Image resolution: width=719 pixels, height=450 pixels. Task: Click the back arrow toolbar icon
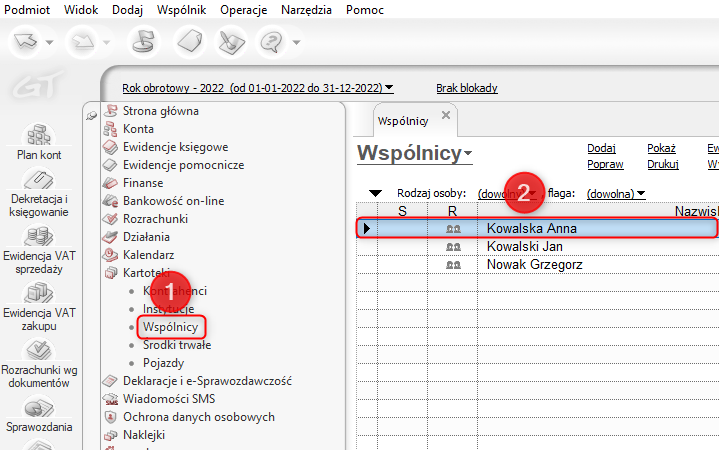coord(25,42)
